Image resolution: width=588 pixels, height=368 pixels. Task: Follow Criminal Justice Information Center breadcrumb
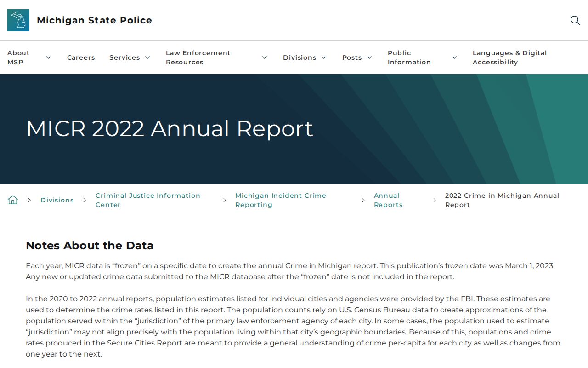148,200
